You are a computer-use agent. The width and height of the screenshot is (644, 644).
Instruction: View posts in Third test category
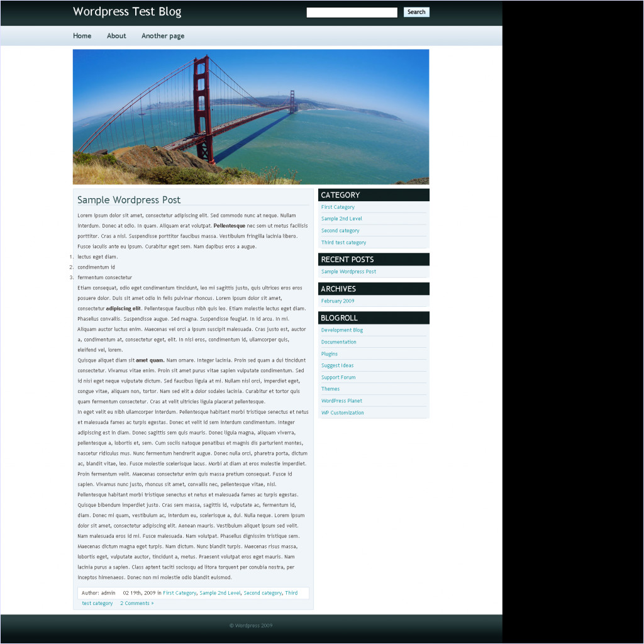(x=343, y=242)
